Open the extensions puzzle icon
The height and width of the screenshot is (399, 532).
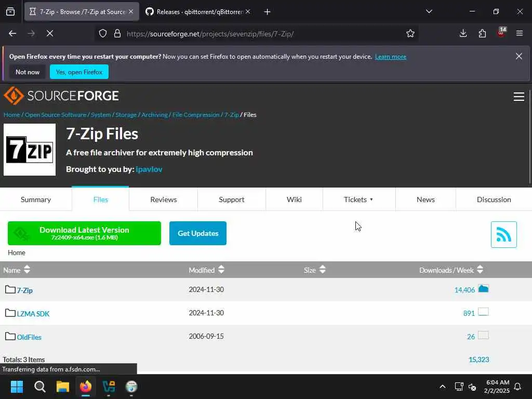click(x=482, y=33)
